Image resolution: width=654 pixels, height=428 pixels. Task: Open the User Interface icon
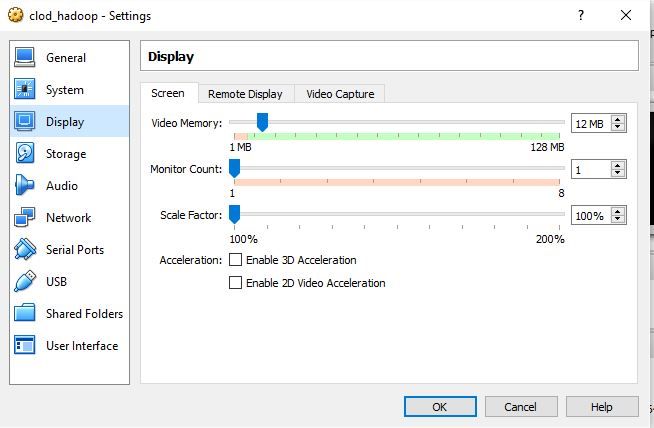coord(25,346)
